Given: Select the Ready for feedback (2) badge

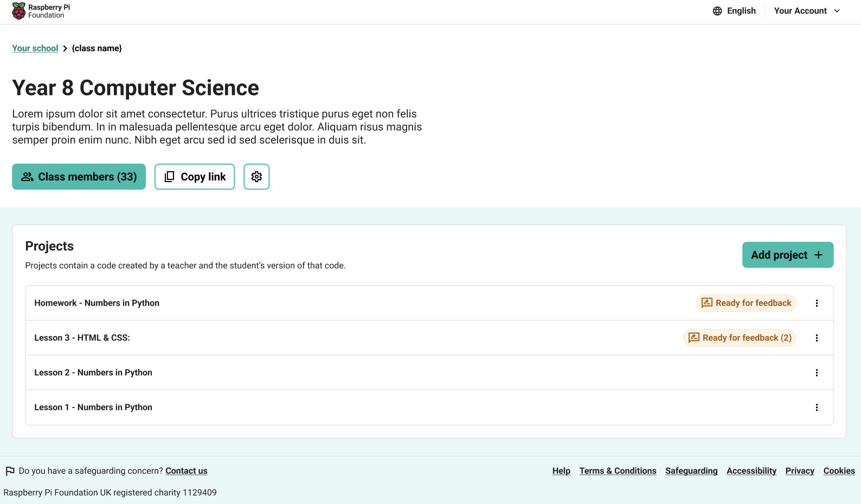Looking at the screenshot, I should click(740, 338).
